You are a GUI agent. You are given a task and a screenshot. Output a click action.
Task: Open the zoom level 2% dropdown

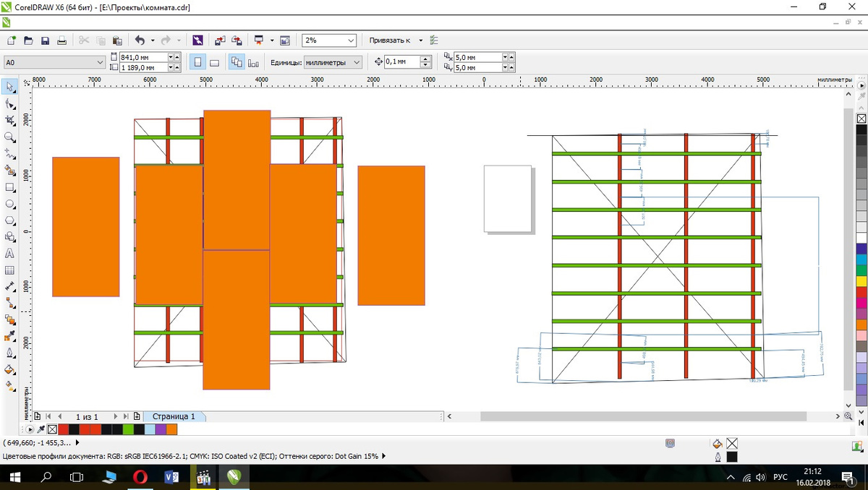click(x=352, y=40)
